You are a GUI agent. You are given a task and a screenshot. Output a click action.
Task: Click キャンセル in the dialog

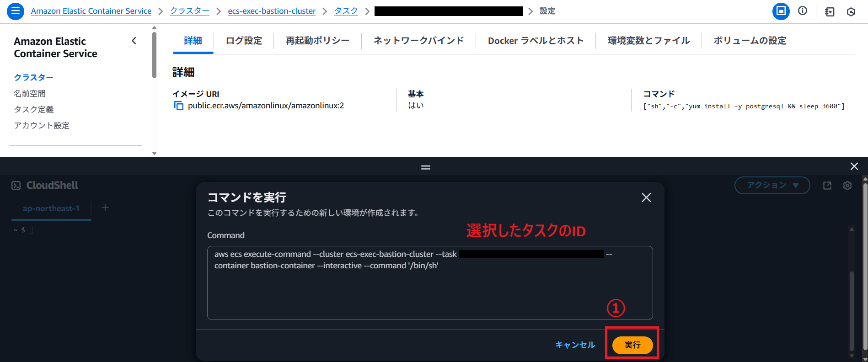(x=575, y=345)
